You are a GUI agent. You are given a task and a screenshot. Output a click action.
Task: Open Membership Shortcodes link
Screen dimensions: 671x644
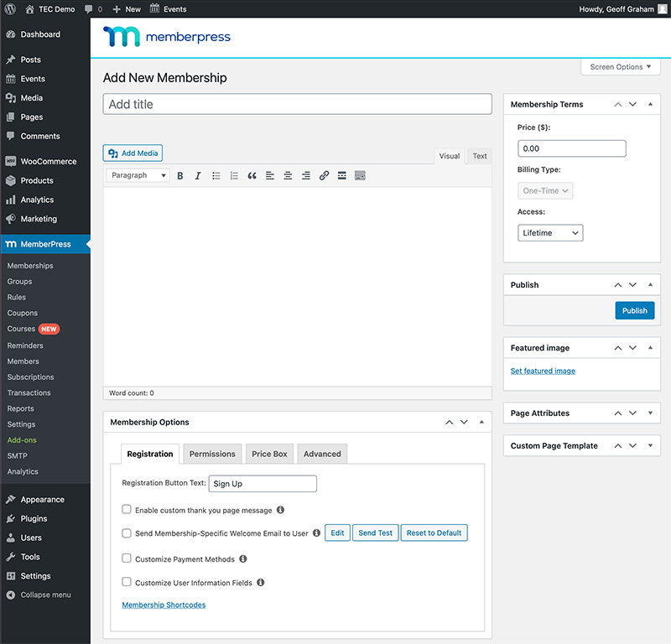coord(164,605)
